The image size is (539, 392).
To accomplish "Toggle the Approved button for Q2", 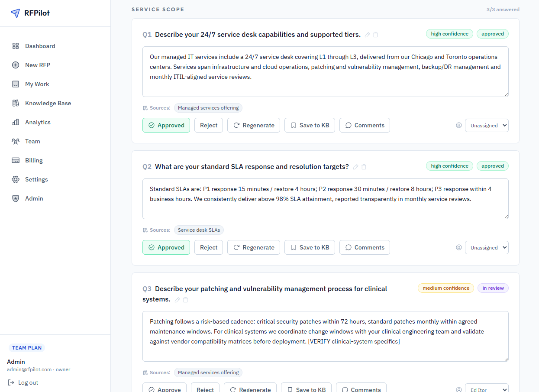I will click(166, 247).
